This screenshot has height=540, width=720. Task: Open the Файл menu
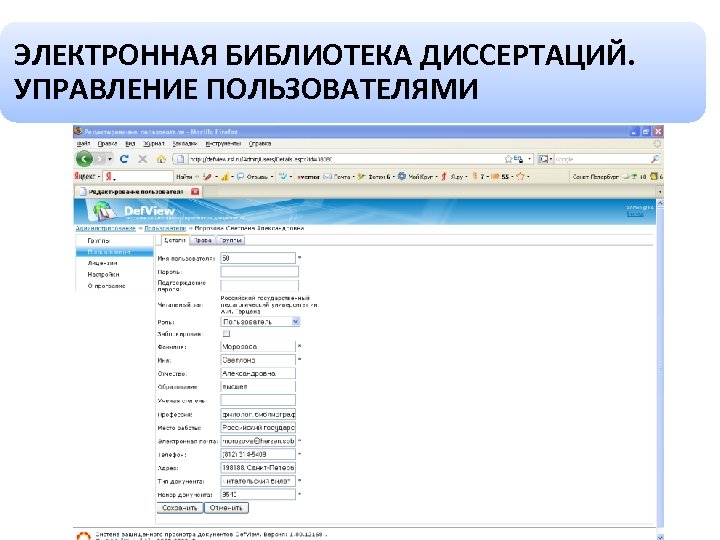83,143
